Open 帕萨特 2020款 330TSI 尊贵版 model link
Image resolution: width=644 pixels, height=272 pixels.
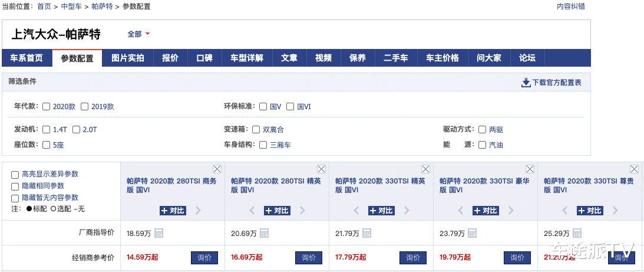point(589,185)
